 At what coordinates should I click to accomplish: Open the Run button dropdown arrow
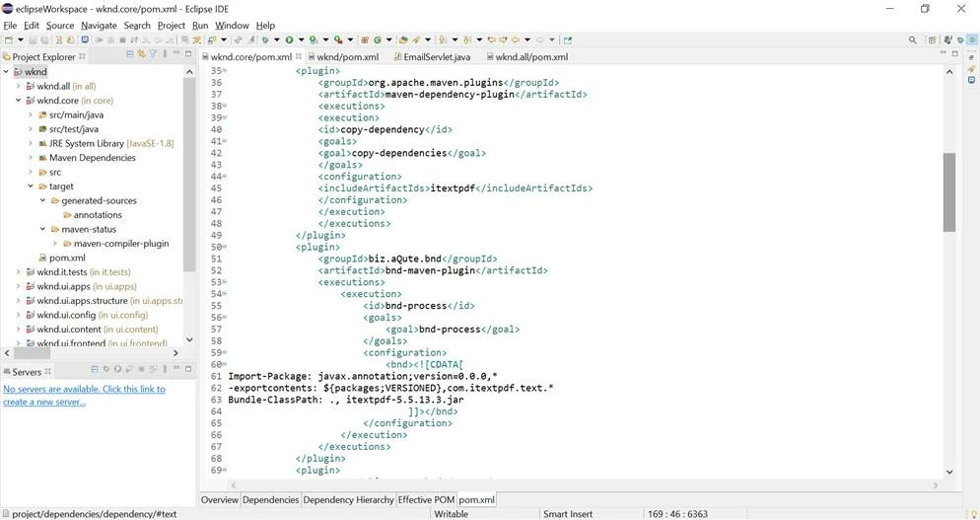click(302, 40)
